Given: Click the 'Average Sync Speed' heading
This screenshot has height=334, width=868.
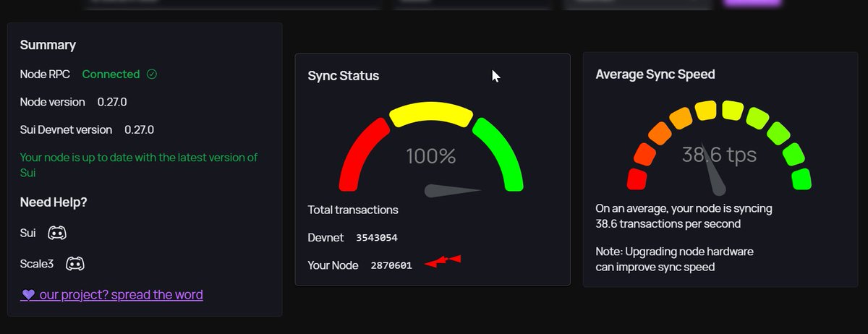Looking at the screenshot, I should (x=655, y=74).
